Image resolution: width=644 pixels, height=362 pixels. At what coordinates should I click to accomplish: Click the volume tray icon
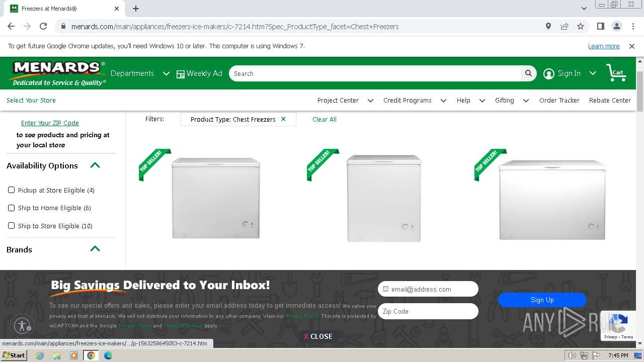point(572,355)
